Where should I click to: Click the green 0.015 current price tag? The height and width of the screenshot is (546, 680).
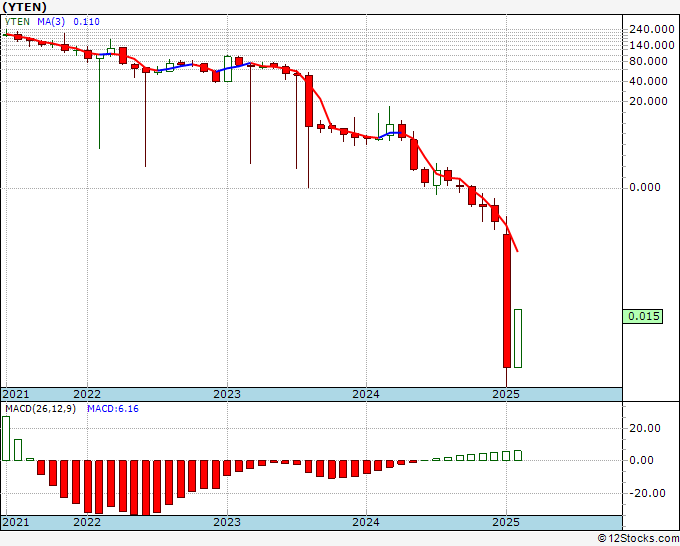pyautogui.click(x=643, y=316)
